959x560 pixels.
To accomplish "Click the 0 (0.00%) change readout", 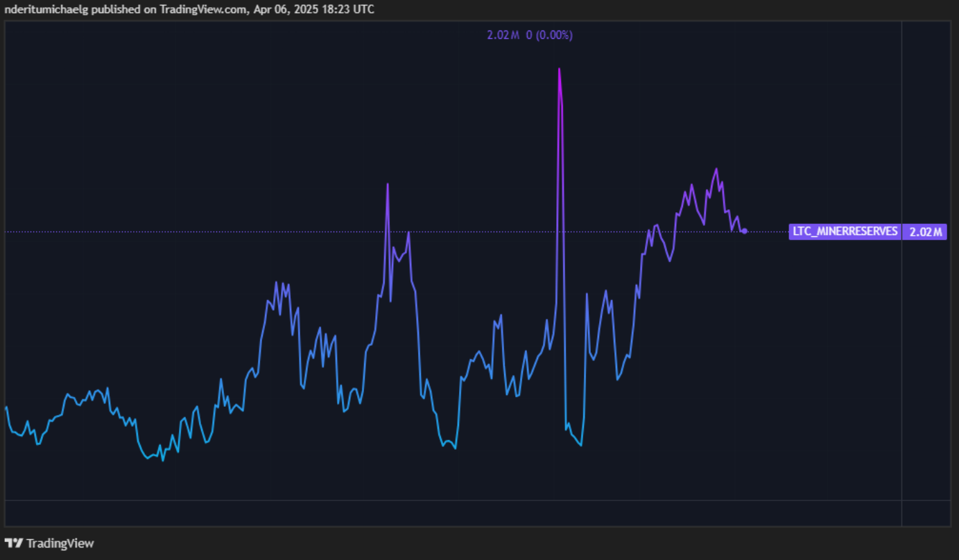I will click(x=549, y=35).
